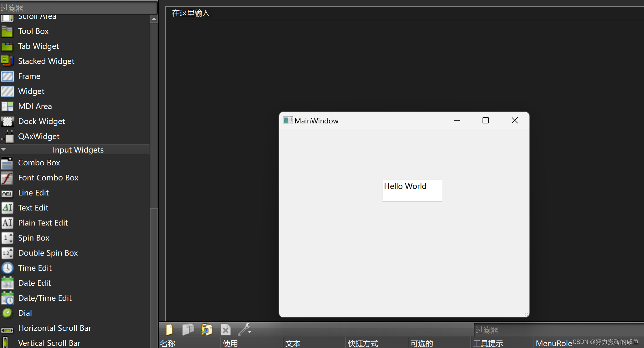The height and width of the screenshot is (348, 644).
Task: Sort by the 快捷方式 column header
Action: [377, 343]
